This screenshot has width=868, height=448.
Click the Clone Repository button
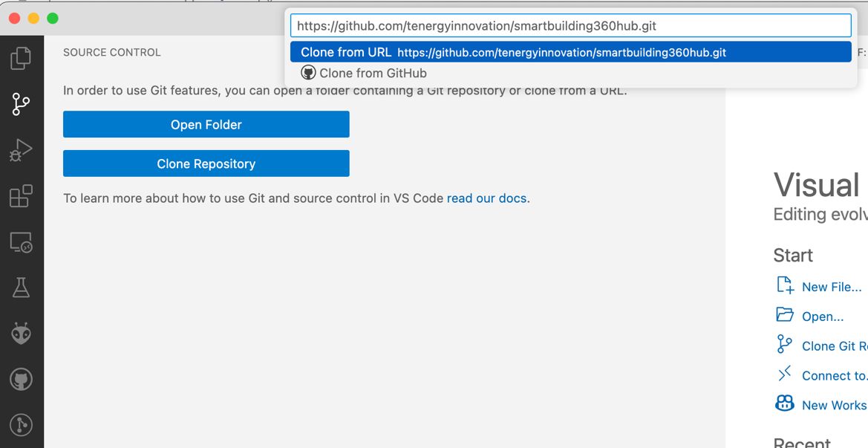coord(206,163)
